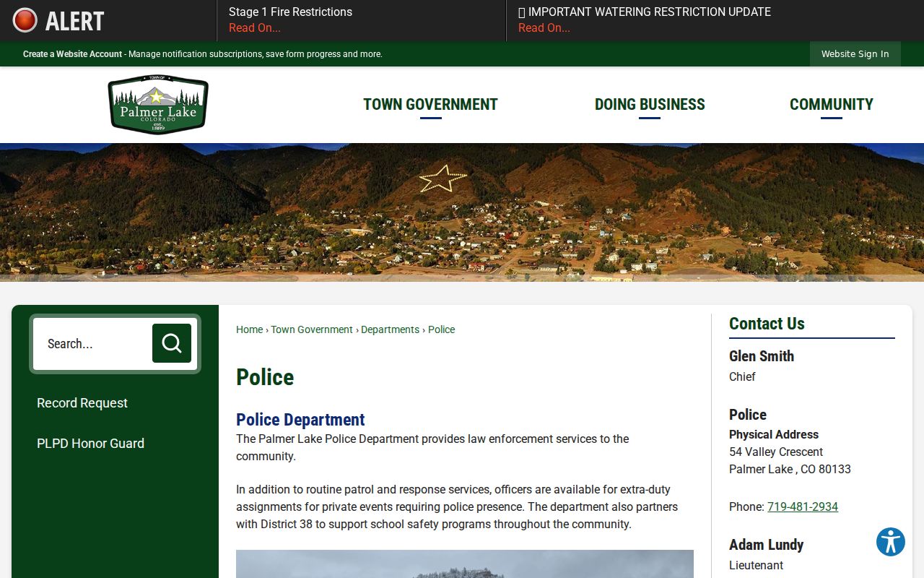Read more on Stage 1 Fire Restrictions
Image resolution: width=924 pixels, height=578 pixels.
point(255,28)
